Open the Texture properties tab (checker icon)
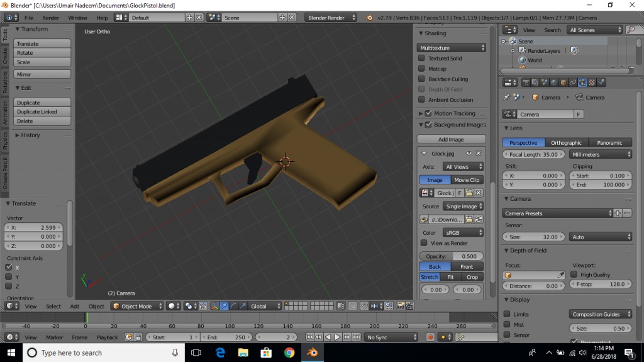 tap(592, 82)
